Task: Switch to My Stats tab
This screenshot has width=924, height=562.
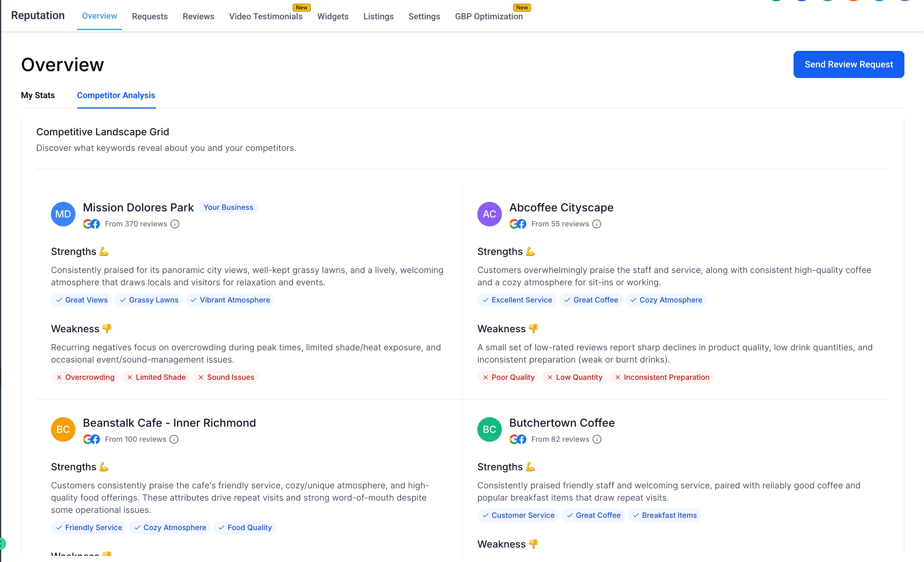Action: [x=37, y=95]
